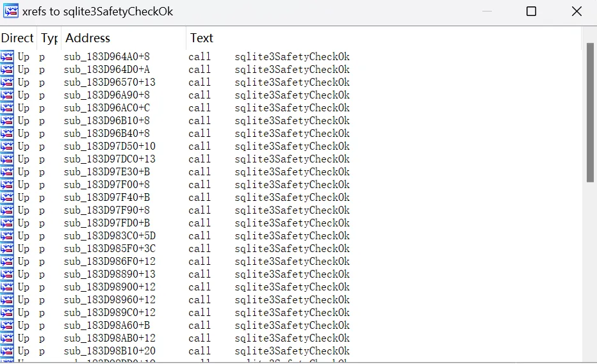Click the xref icon for sub_183D97FD0+B row
597x364 pixels.
7,223
